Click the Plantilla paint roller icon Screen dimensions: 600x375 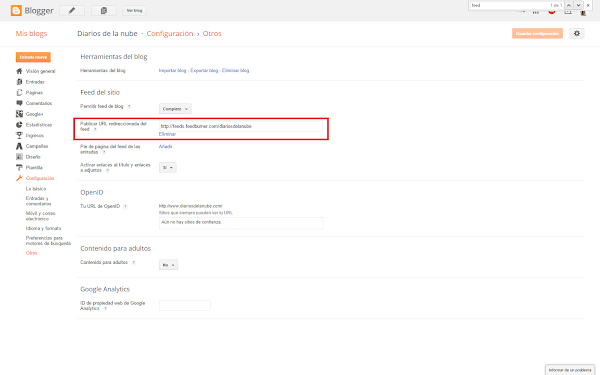click(19, 168)
